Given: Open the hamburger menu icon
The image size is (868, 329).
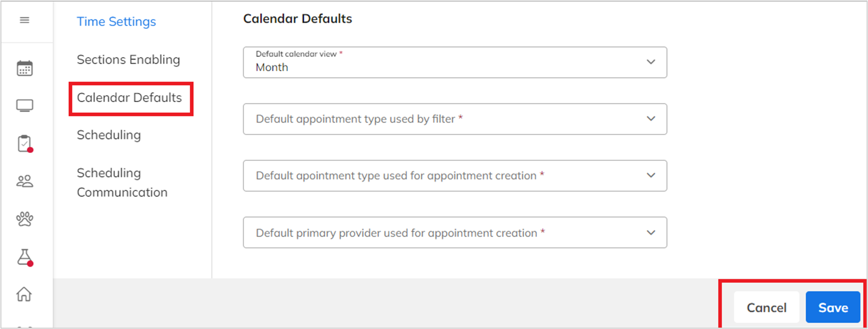Looking at the screenshot, I should pyautogui.click(x=24, y=20).
